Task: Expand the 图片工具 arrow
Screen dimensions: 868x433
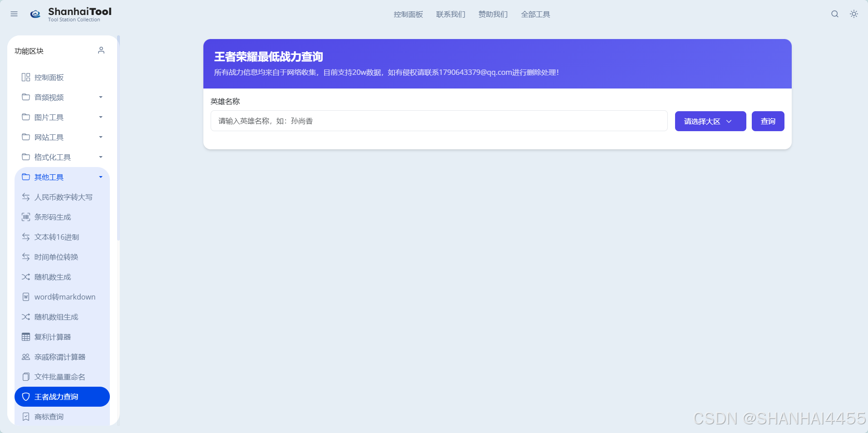Action: (101, 117)
